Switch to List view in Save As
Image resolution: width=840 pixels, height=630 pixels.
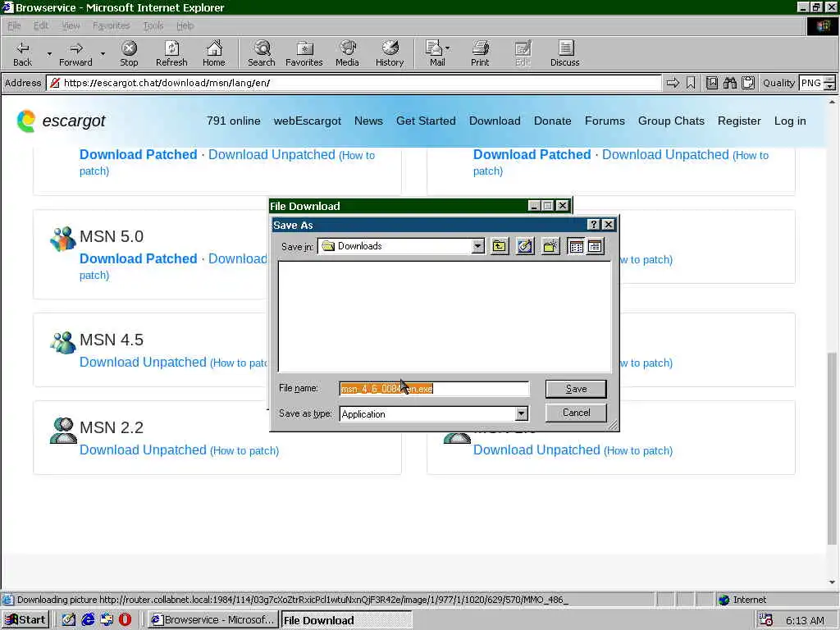click(x=577, y=246)
